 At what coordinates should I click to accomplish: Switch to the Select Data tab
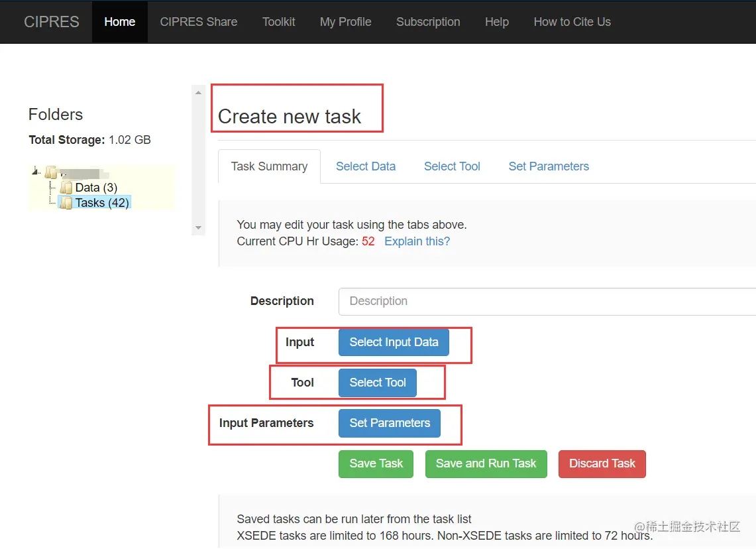[366, 166]
